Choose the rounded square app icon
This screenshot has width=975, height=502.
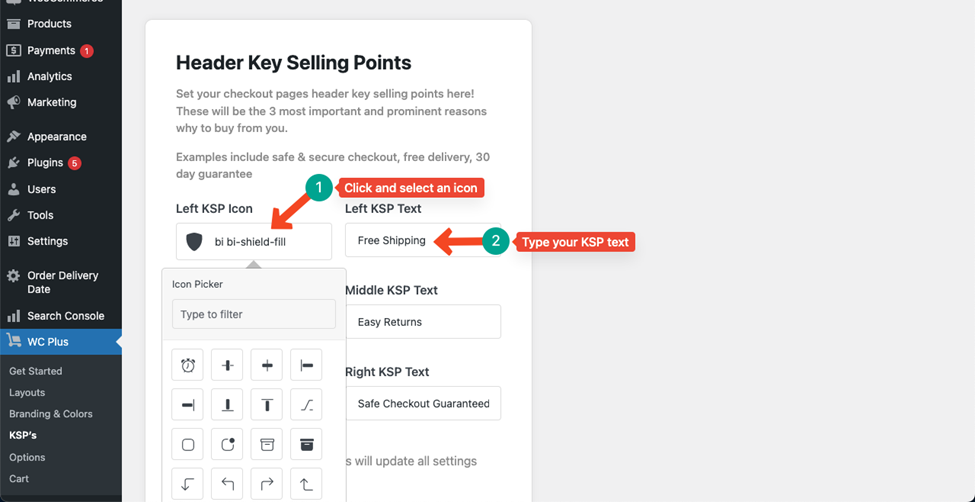pyautogui.click(x=188, y=445)
